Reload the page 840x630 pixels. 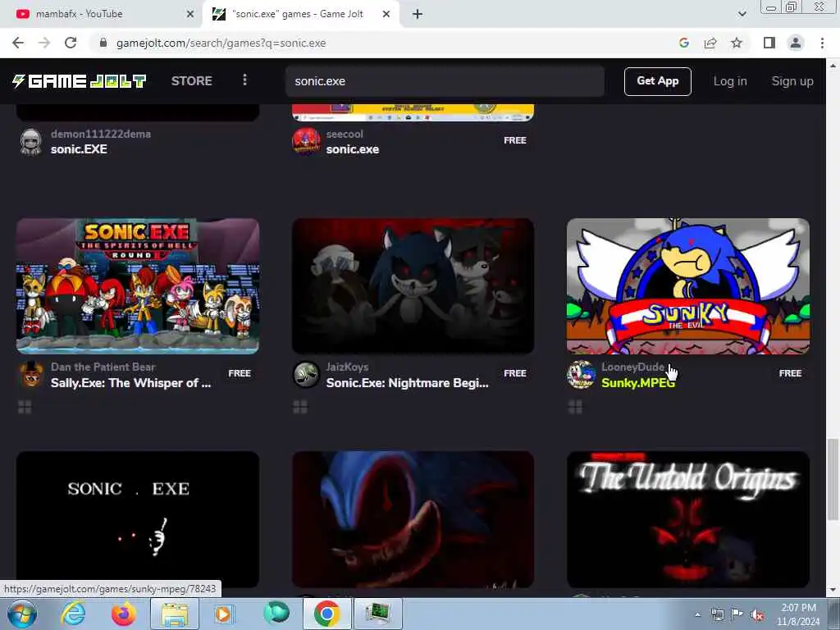71,43
